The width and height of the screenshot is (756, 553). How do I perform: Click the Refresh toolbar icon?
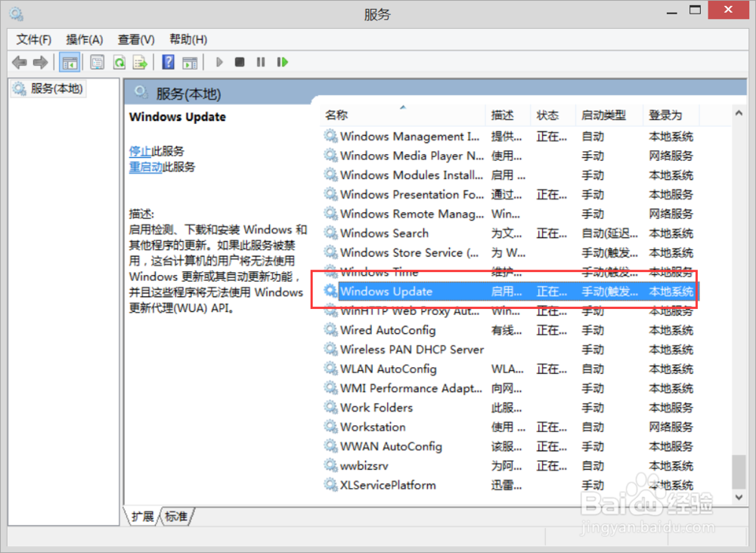point(119,62)
